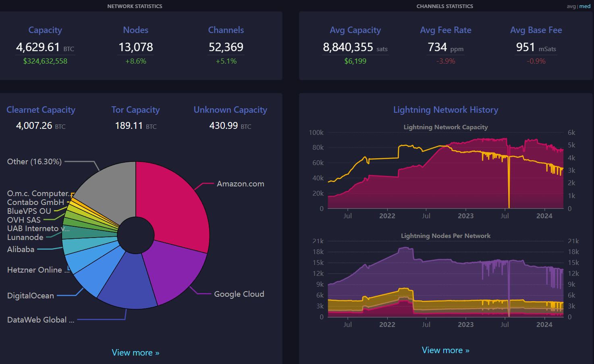Viewport: 594px width, 364px height.
Task: Click the Lunanode label
Action: [25, 237]
